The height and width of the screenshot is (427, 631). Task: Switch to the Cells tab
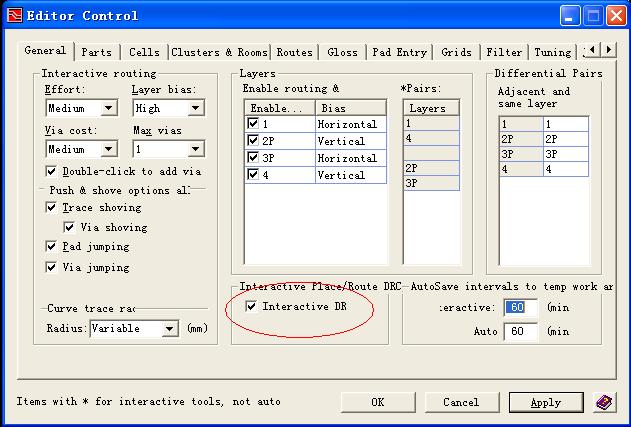(144, 52)
